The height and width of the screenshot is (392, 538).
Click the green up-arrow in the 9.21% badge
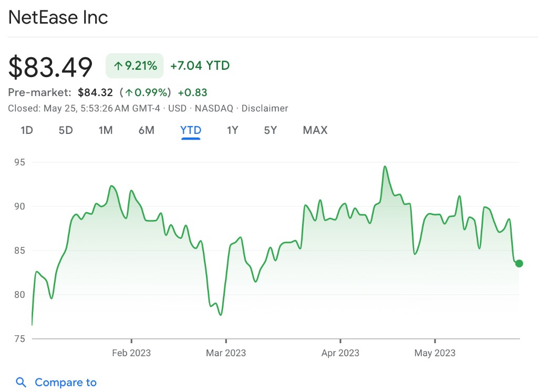[118, 66]
